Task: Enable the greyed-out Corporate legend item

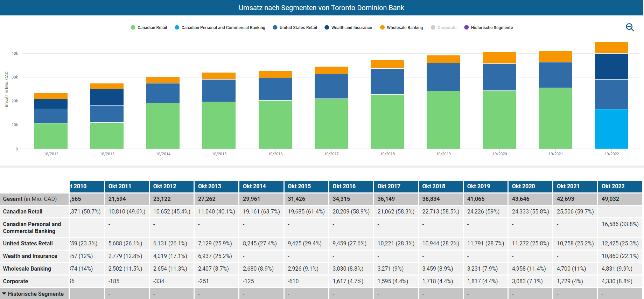Action: [x=447, y=28]
